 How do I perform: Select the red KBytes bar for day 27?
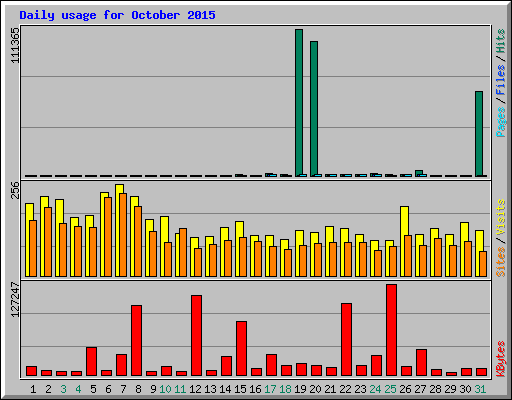421,362
